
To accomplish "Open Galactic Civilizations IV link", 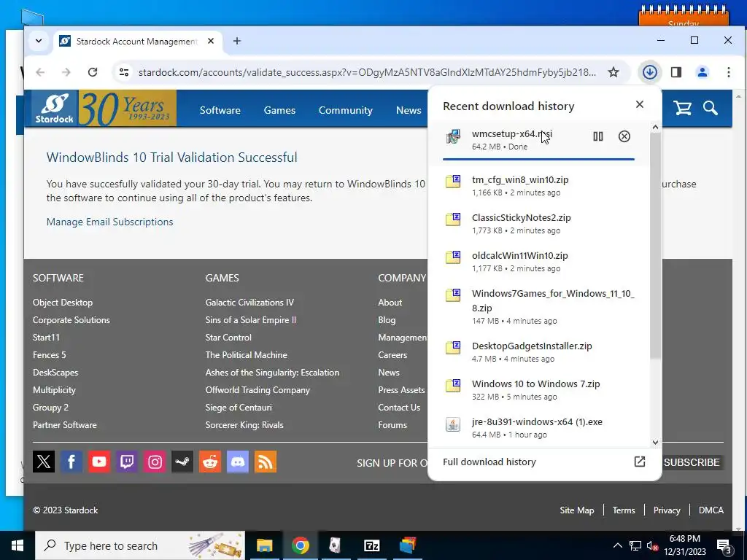I will click(249, 303).
